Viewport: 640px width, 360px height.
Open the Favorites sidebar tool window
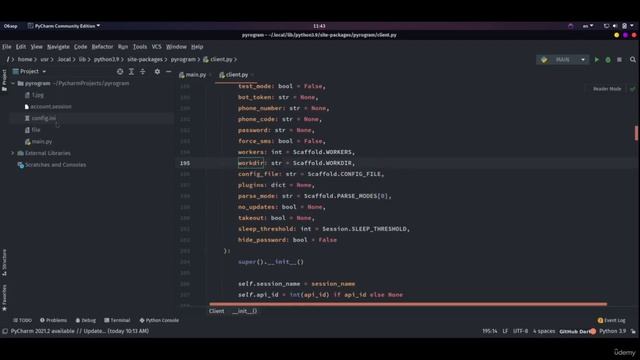point(4,298)
